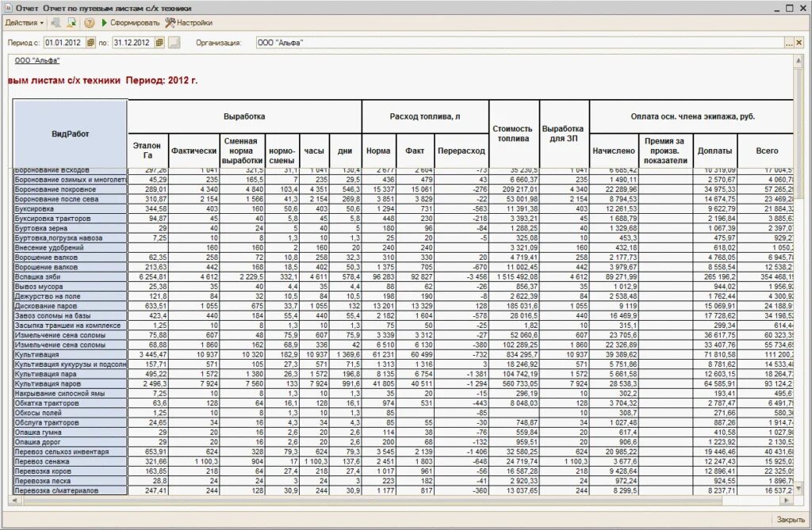Open Настройки report settings
Image resolution: width=812 pixels, height=530 pixels.
[x=189, y=23]
